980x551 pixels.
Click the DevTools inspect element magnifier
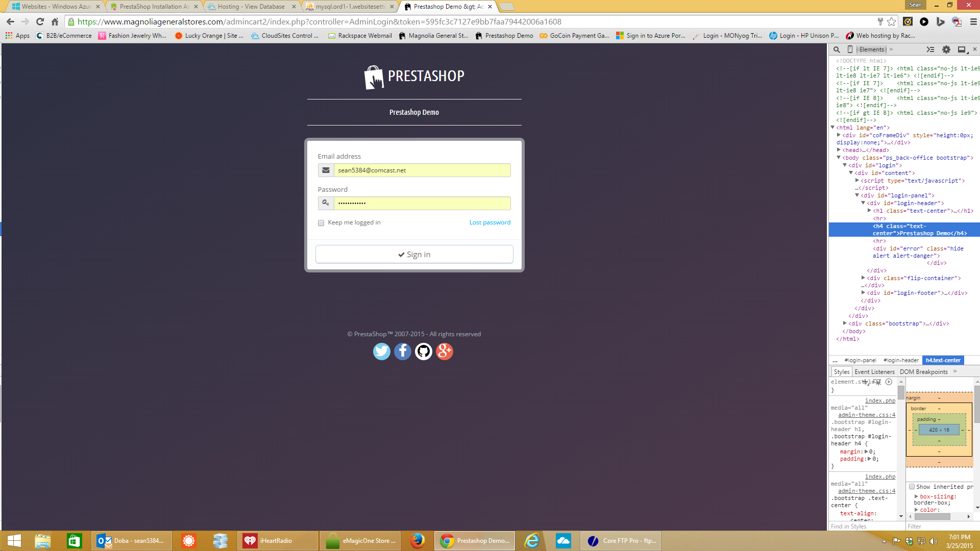coord(837,49)
